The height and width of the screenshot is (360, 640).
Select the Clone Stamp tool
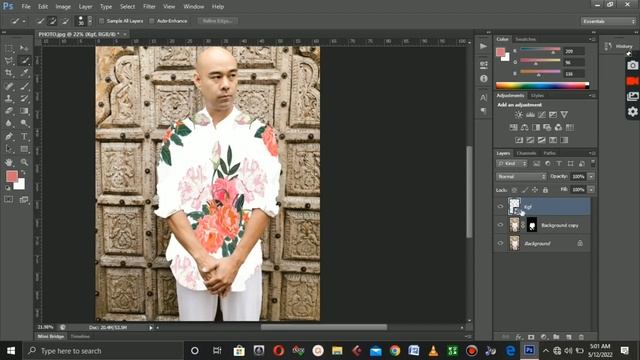[x=9, y=98]
